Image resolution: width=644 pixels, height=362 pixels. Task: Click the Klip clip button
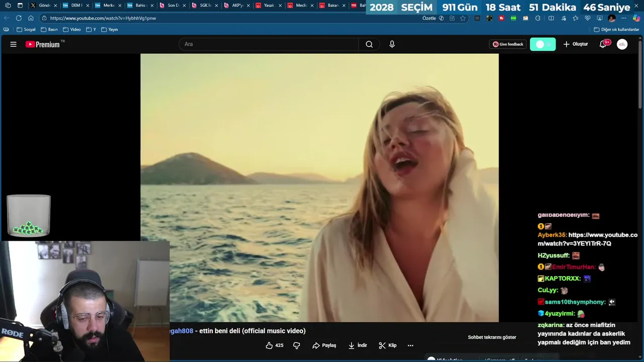click(x=388, y=345)
